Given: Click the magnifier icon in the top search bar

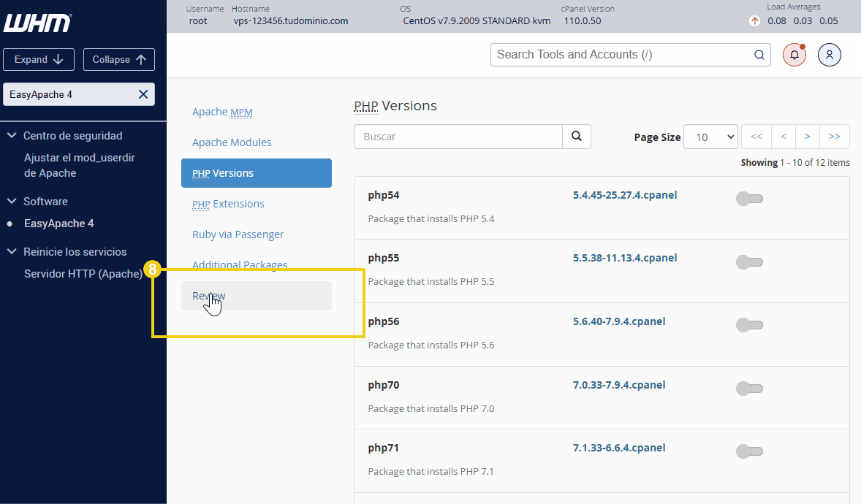Looking at the screenshot, I should pyautogui.click(x=759, y=55).
